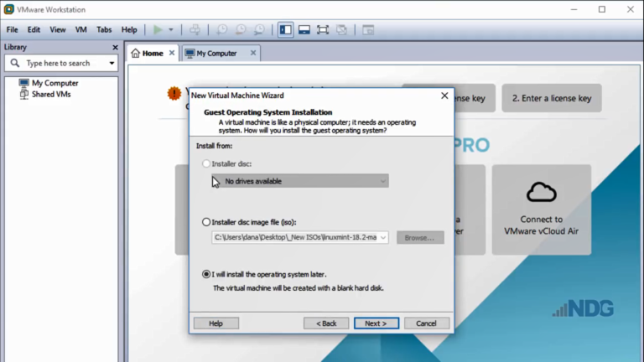Close the Library panel
Screen dimensions: 644x362
click(116, 48)
